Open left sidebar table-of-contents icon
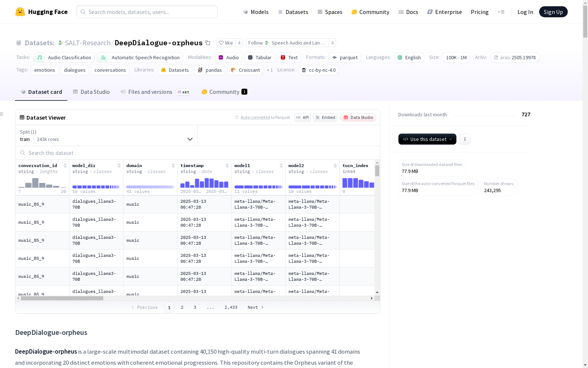588x368 pixels. coord(2,114)
